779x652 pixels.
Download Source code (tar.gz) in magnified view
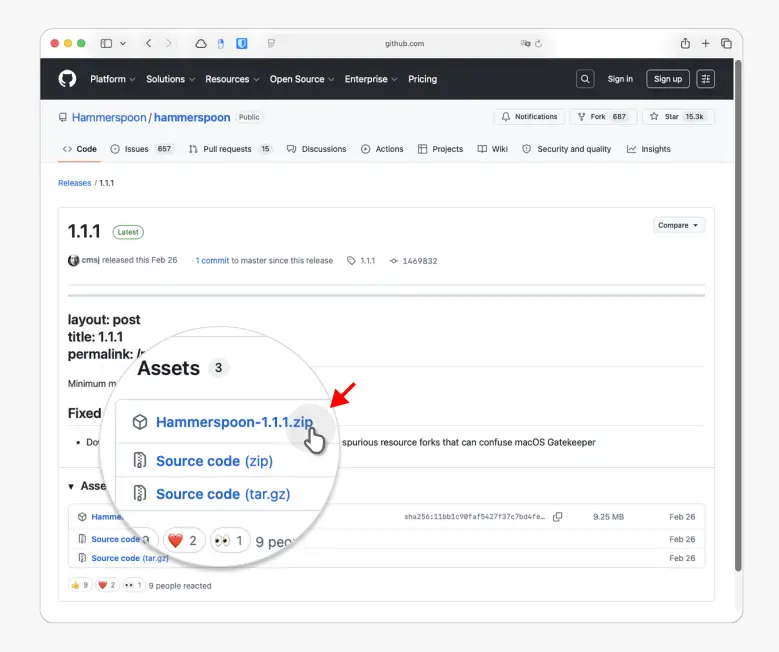coord(223,494)
